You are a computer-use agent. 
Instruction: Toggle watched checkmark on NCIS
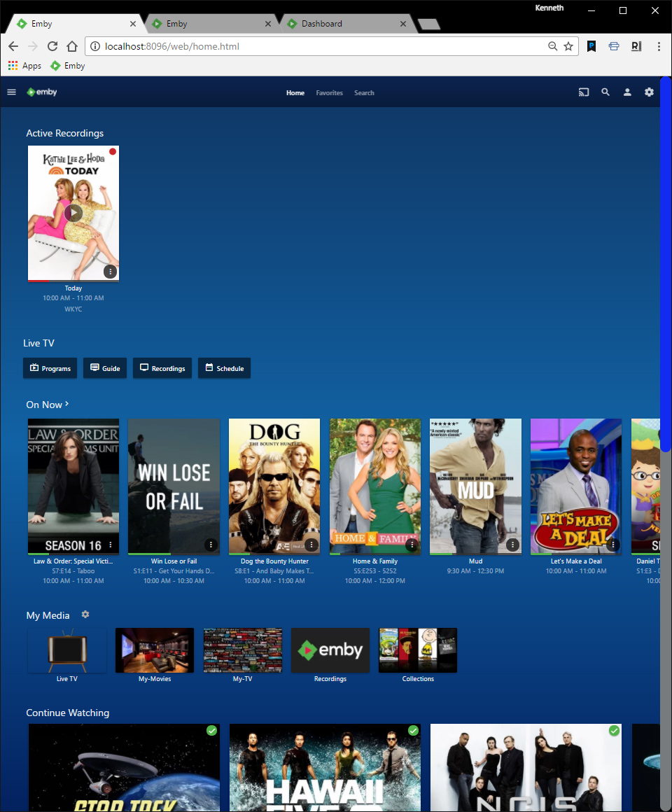[614, 731]
